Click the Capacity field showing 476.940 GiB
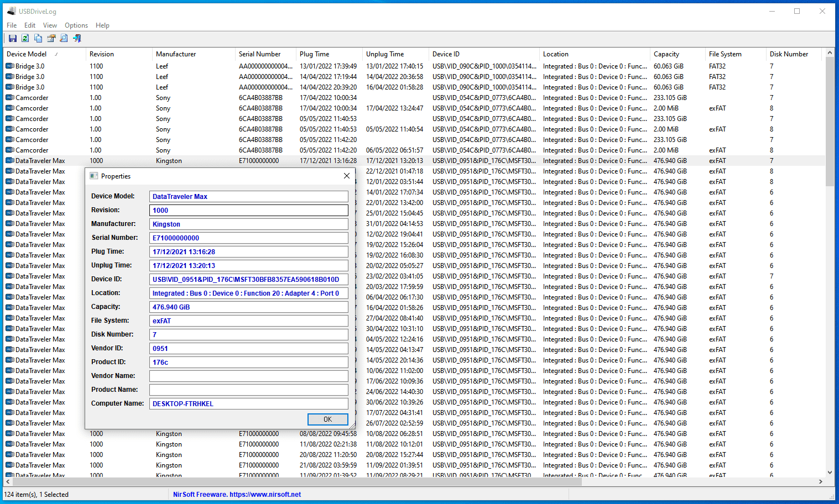839x504 pixels. (249, 307)
